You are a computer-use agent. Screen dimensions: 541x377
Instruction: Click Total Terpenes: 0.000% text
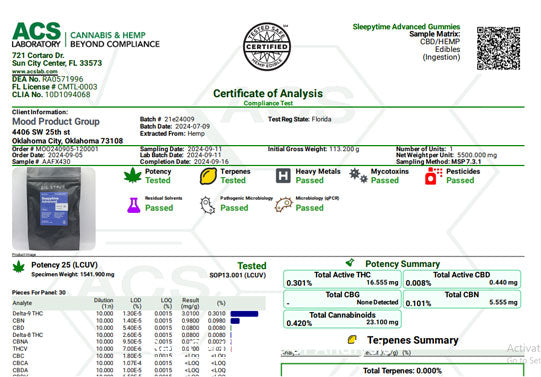coord(402,371)
